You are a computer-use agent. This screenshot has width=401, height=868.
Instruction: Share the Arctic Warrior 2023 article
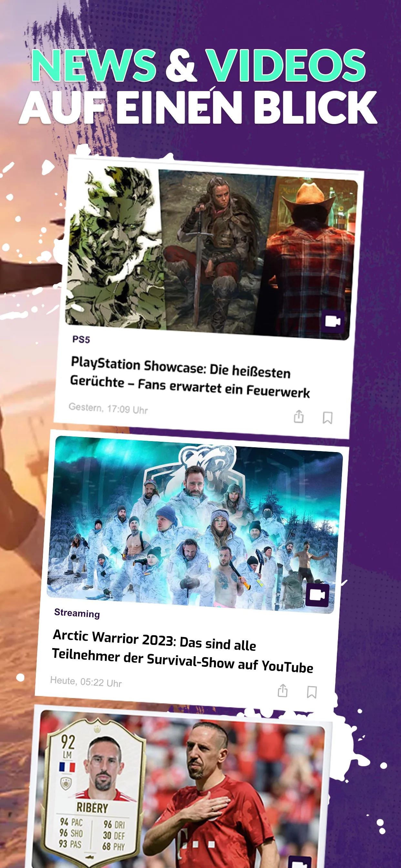pyautogui.click(x=283, y=690)
